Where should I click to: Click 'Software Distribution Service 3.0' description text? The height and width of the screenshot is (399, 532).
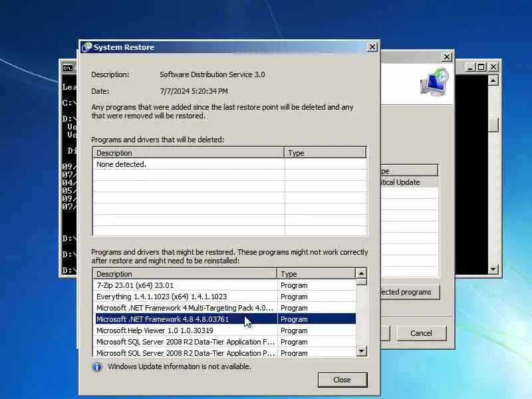(x=212, y=74)
